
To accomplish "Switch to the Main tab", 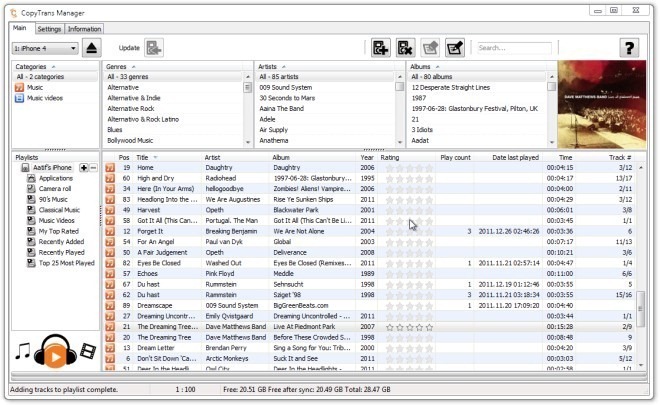I will 20,28.
